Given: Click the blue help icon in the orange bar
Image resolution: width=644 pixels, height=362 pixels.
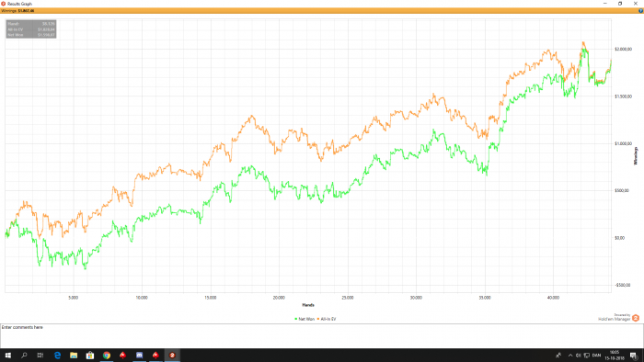Looking at the screenshot, I should tap(640, 11).
